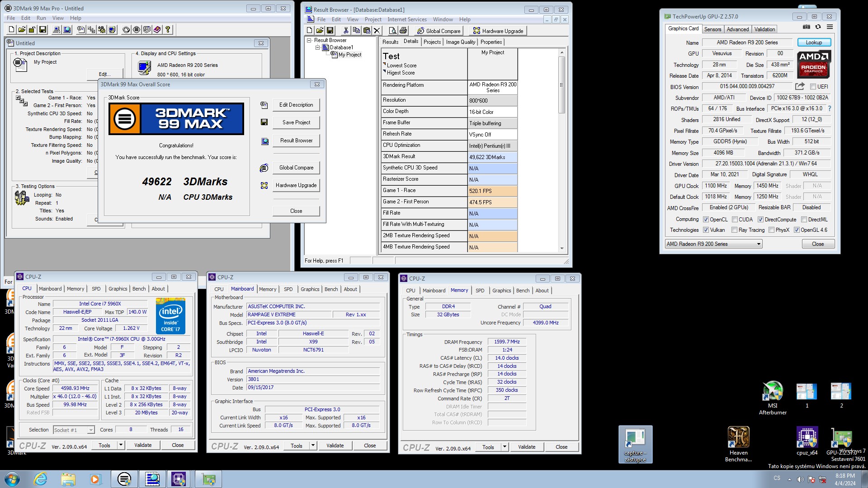Click Global Compare button in Result Browser toolbar
The height and width of the screenshot is (488, 868).
[x=439, y=31]
